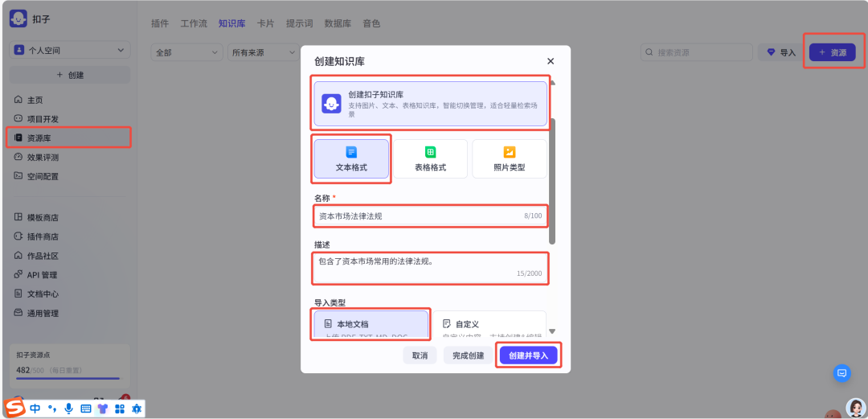Select 本地文档 import type
This screenshot has height=419, width=868.
tap(371, 326)
